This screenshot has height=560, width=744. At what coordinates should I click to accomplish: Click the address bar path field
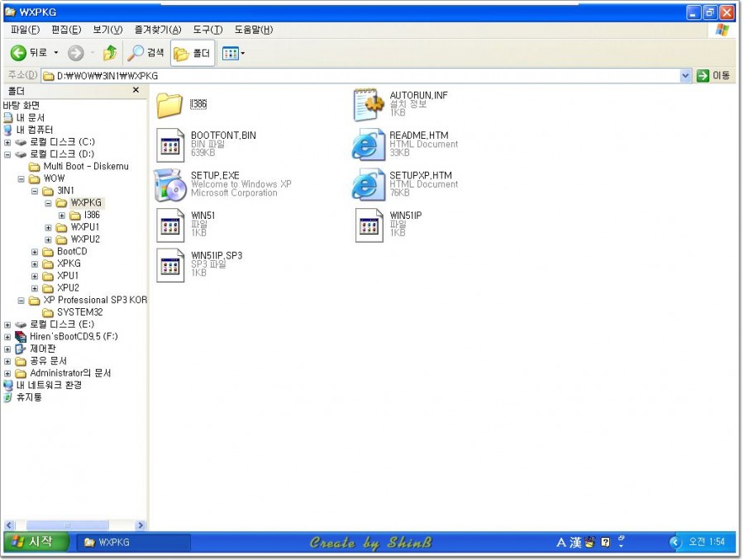[360, 75]
